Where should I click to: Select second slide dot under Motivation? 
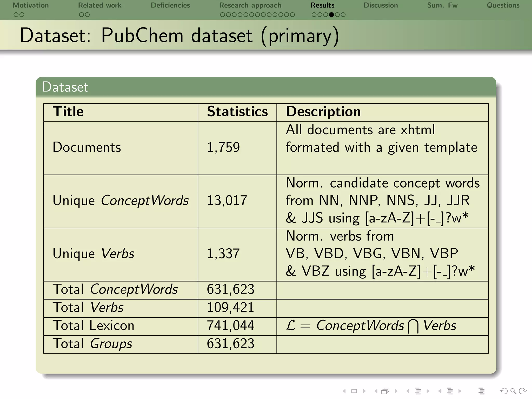click(x=22, y=15)
